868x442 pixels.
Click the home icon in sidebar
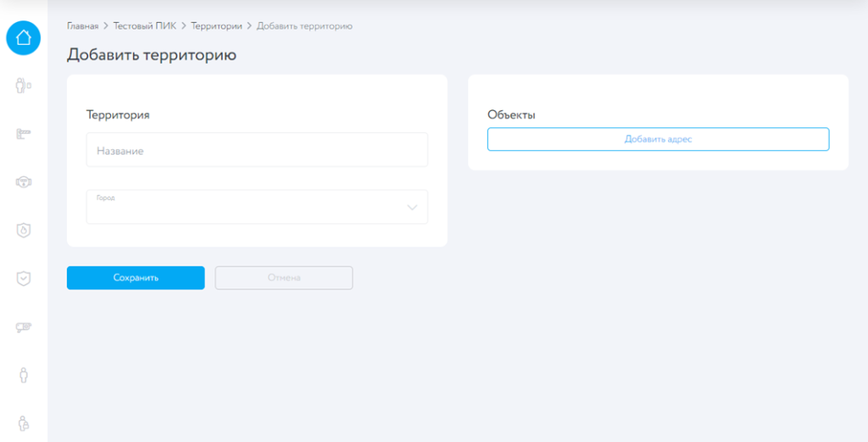coord(24,37)
